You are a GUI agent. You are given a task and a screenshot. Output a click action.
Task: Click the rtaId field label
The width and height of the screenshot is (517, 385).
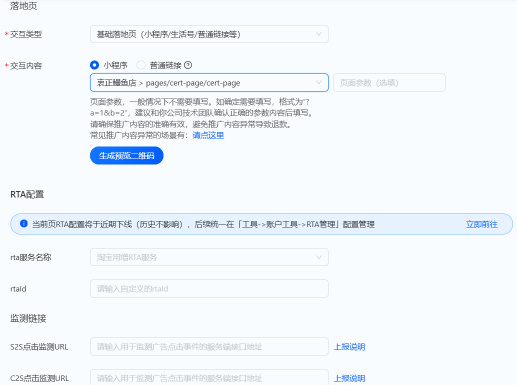18,289
